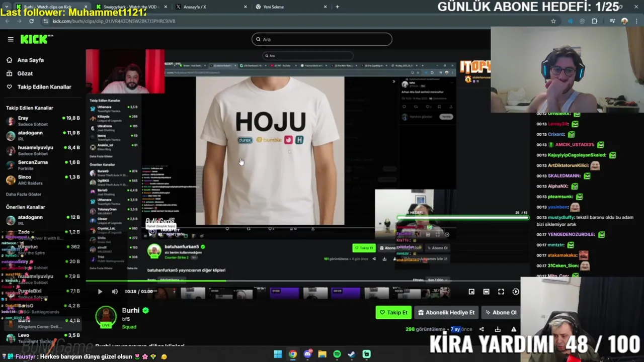The height and width of the screenshot is (362, 644).
Task: Click the Ara search field
Action: (322, 39)
